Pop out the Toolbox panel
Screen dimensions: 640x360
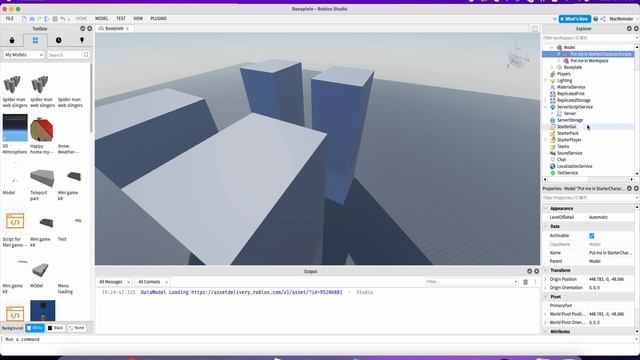(x=82, y=29)
